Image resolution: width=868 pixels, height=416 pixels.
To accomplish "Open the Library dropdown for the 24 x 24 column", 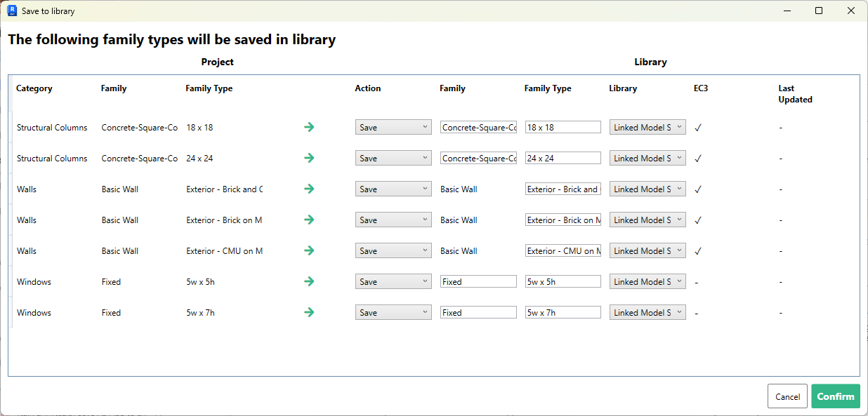I will pos(647,158).
